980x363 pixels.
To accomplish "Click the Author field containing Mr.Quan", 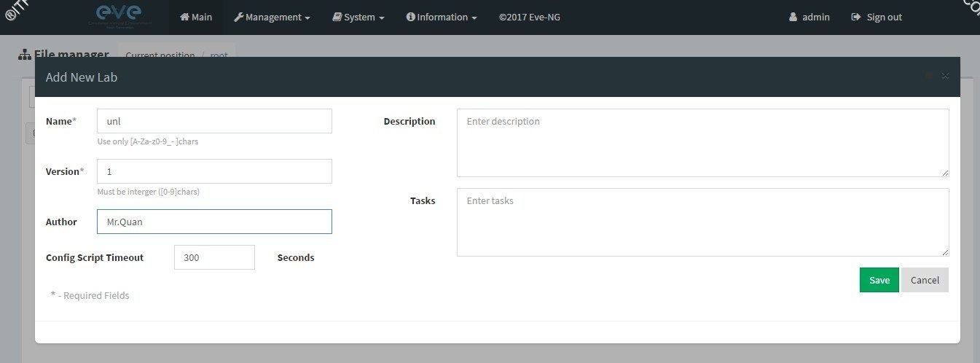I will 214,222.
